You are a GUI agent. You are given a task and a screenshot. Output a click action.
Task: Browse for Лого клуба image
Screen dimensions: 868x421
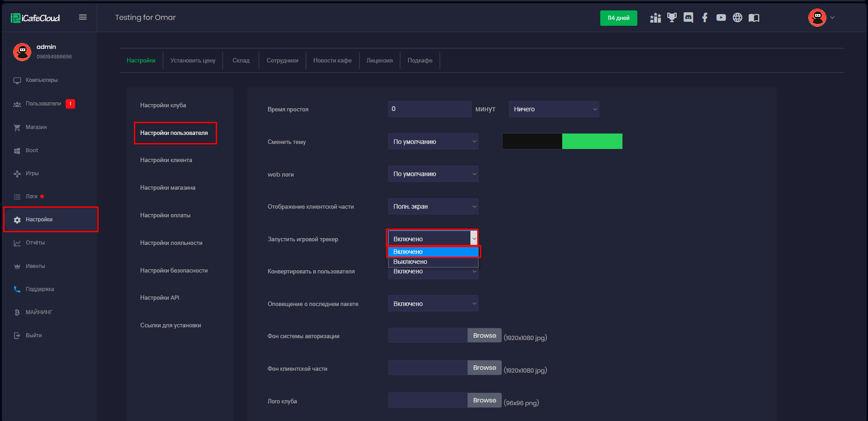[484, 400]
